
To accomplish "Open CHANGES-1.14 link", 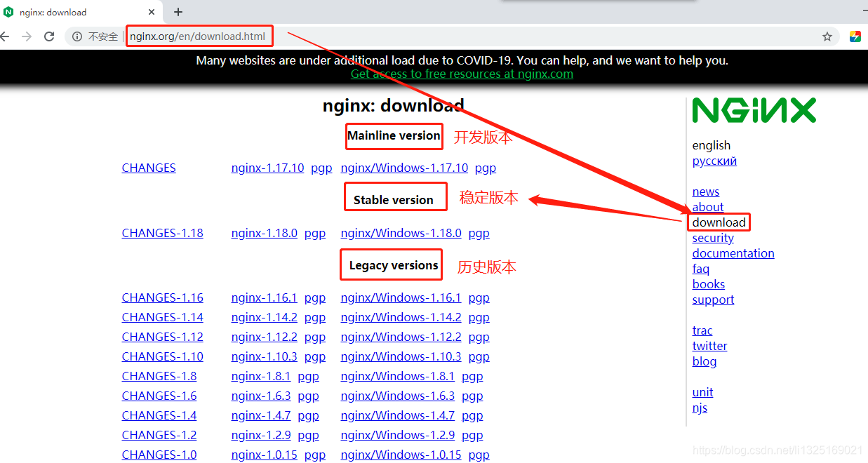I will pos(163,317).
